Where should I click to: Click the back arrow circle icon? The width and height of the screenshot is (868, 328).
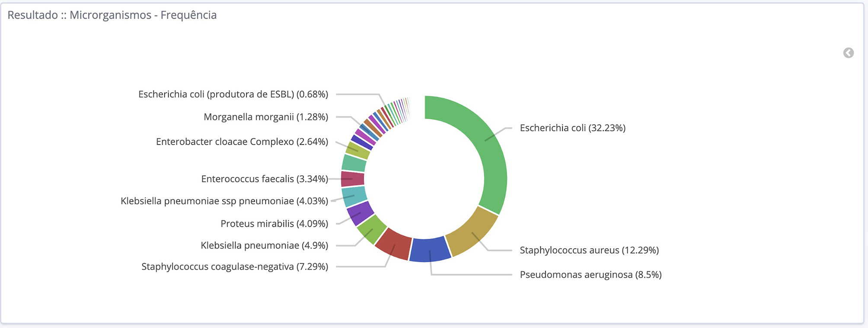[x=848, y=53]
